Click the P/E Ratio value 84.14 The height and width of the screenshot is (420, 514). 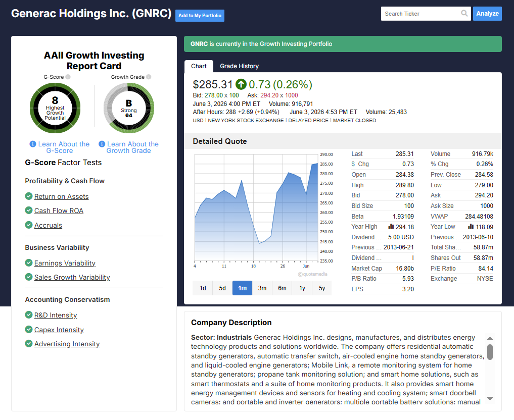486,269
